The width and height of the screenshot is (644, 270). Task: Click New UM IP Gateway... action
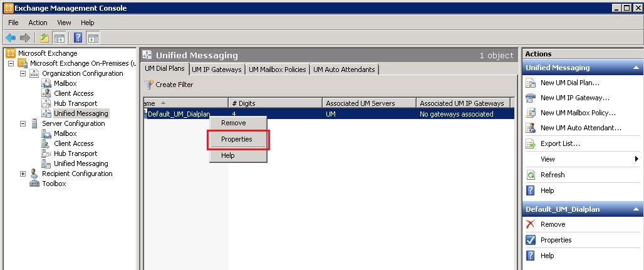click(x=575, y=98)
